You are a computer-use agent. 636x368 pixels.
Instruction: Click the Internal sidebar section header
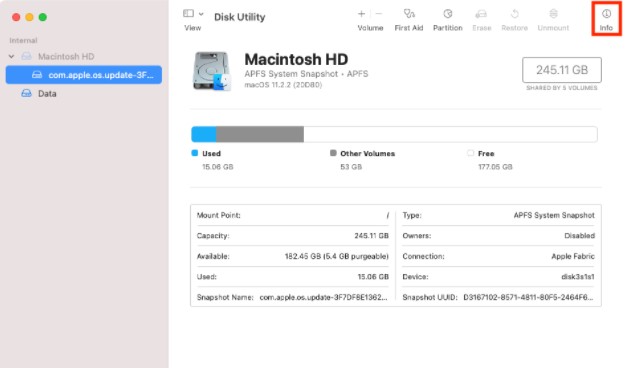pos(23,41)
